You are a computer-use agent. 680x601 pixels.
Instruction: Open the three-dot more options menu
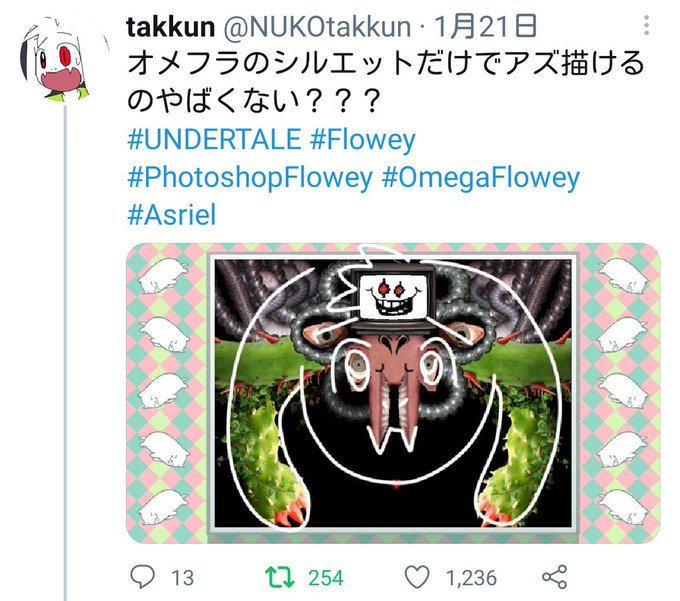pyautogui.click(x=647, y=26)
